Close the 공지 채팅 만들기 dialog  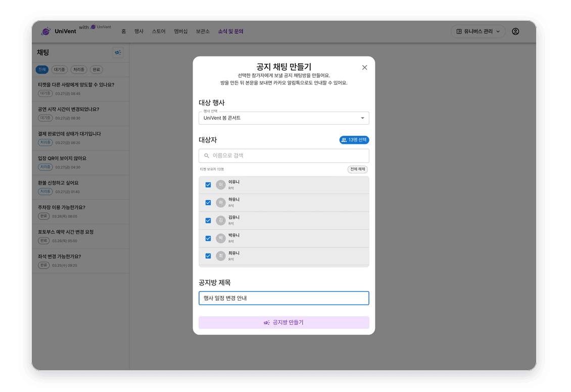[364, 67]
